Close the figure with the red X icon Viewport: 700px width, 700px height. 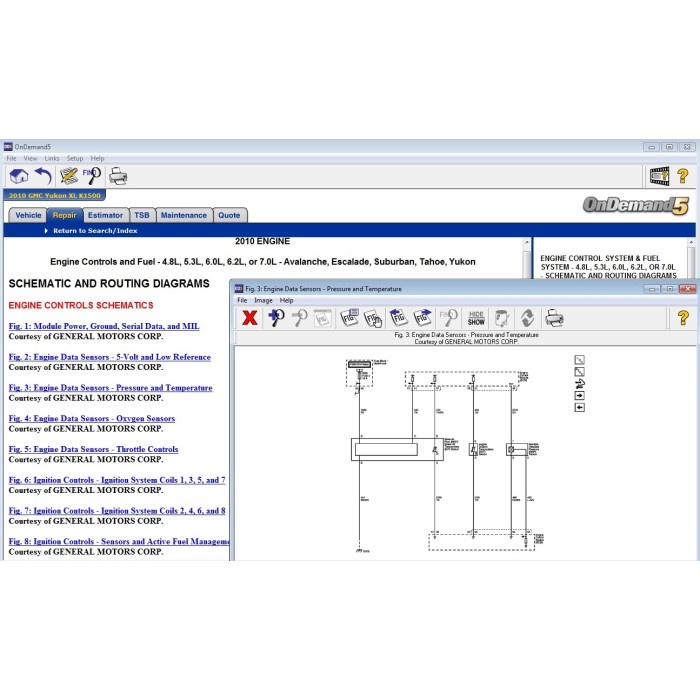point(250,318)
